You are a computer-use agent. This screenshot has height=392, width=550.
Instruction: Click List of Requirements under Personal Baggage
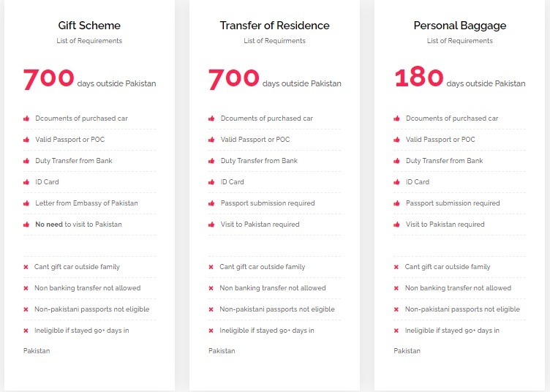[x=460, y=41]
